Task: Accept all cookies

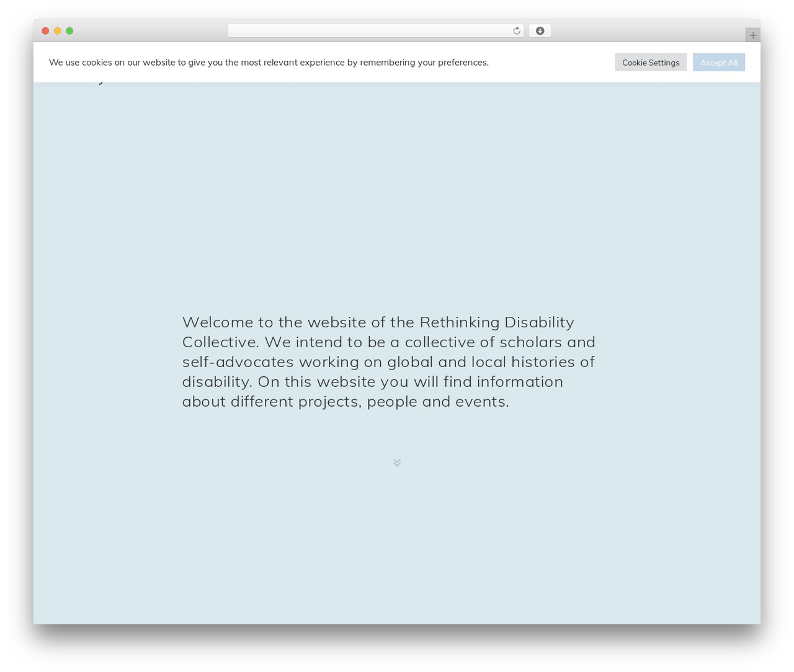Action: click(719, 63)
